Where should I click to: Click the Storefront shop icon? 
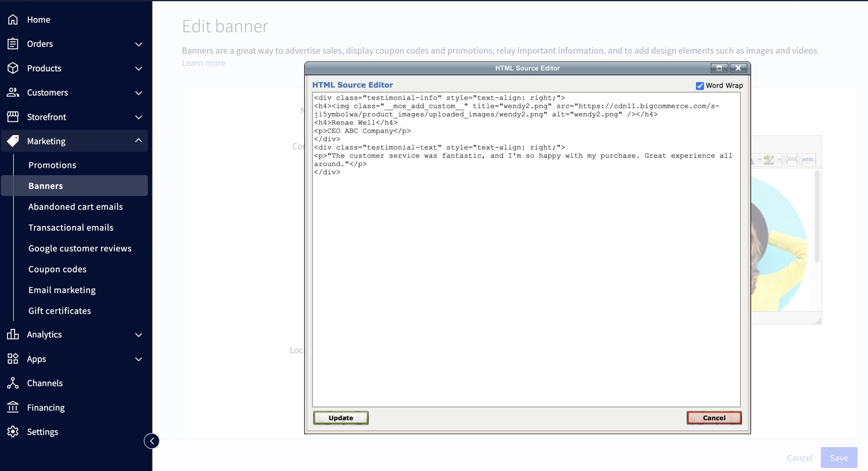tap(13, 117)
